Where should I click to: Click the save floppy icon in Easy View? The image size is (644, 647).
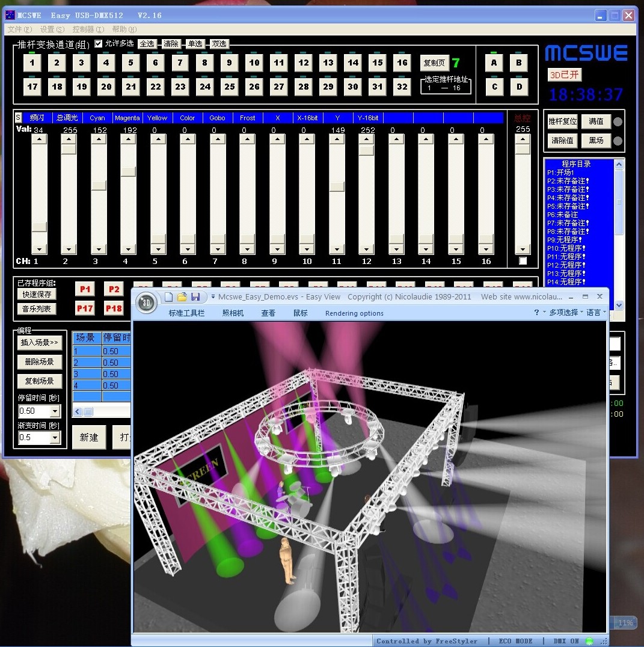tap(195, 296)
